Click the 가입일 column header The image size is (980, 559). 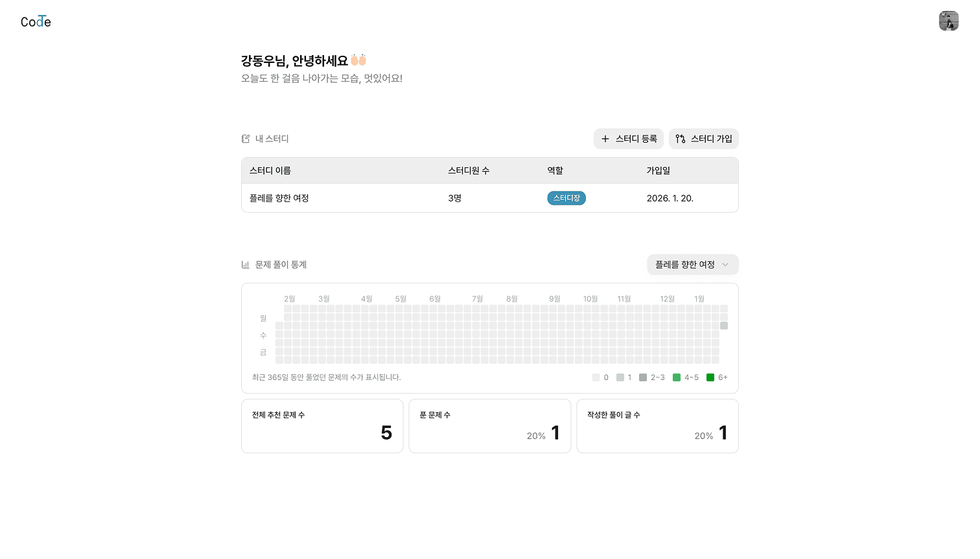pos(658,170)
